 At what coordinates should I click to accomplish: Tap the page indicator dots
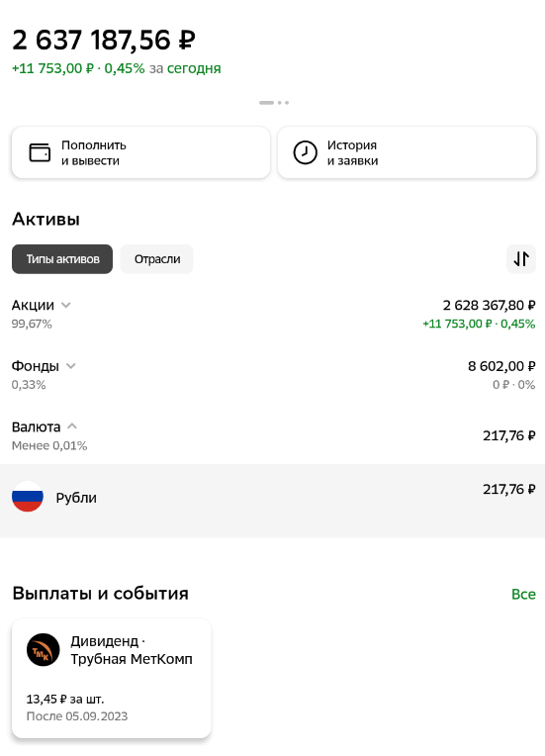(274, 103)
